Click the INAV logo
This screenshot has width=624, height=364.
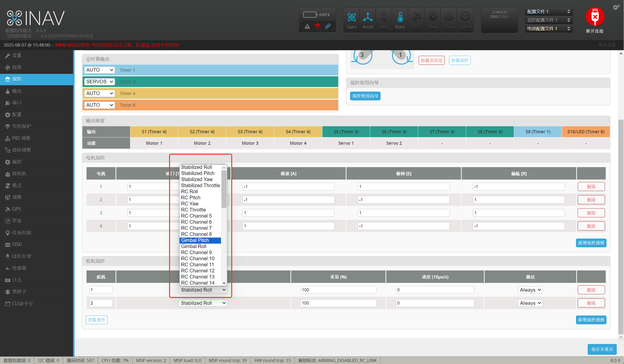coord(35,18)
